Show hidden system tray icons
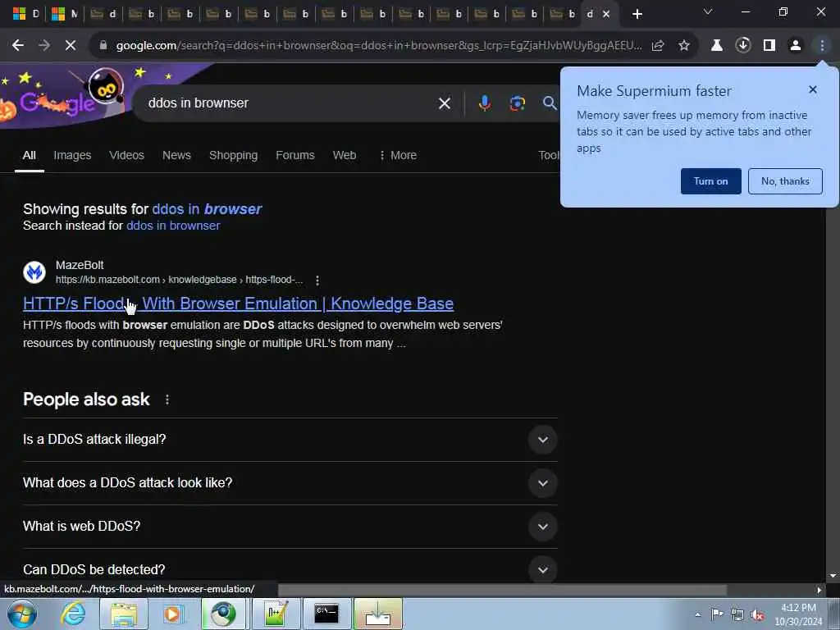Image resolution: width=840 pixels, height=630 pixels. [697, 614]
